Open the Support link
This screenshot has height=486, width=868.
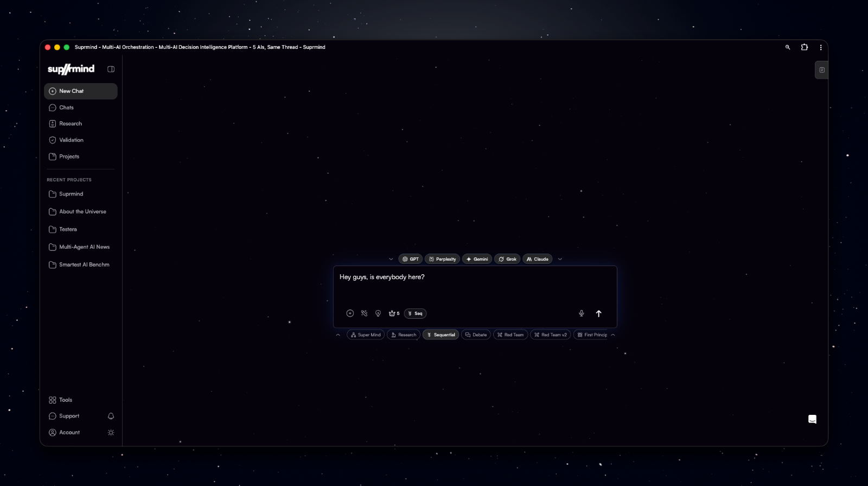[69, 416]
